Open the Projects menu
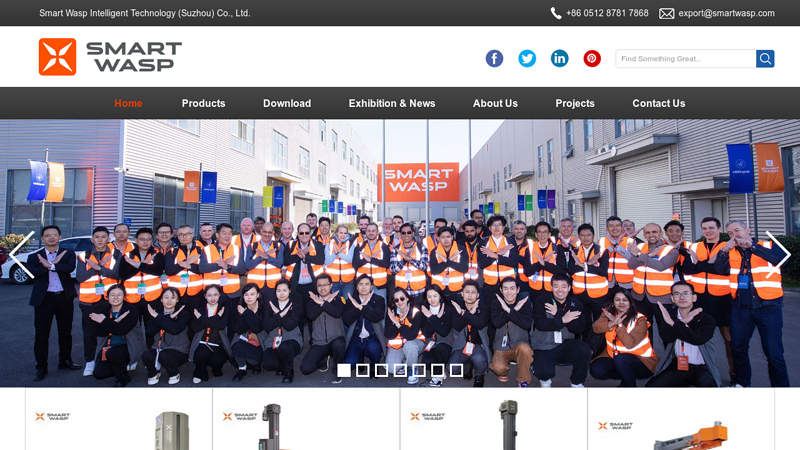This screenshot has width=800, height=450. click(x=575, y=103)
